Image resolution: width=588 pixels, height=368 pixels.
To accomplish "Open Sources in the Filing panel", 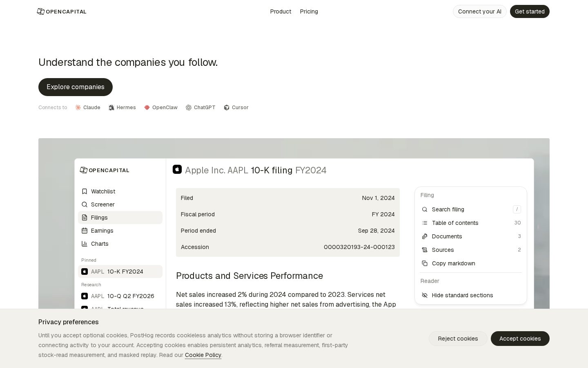I will pos(471,250).
